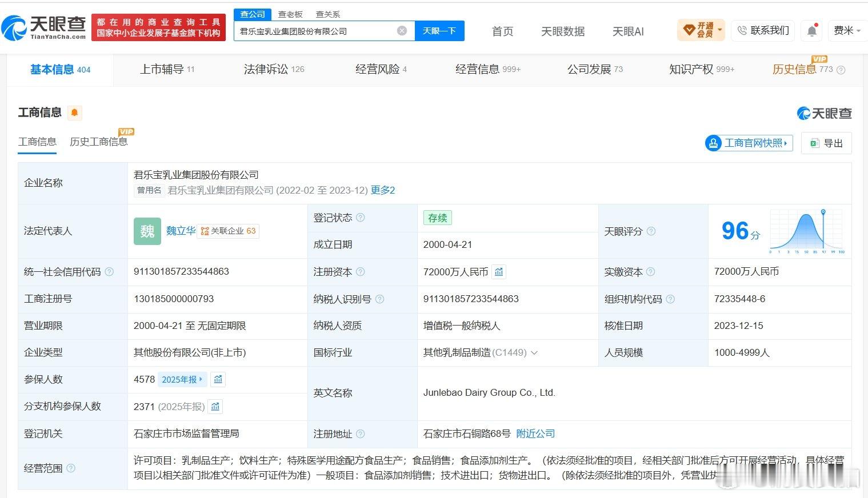Open the 费米 user account dropdown
Image resolution: width=868 pixels, height=498 pixels.
[847, 30]
